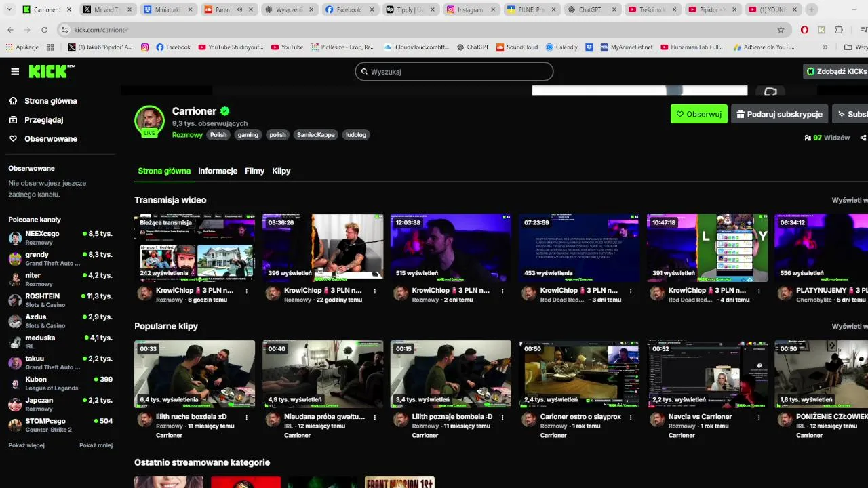
Task: Select the SamiecKappa tag
Action: [316, 135]
